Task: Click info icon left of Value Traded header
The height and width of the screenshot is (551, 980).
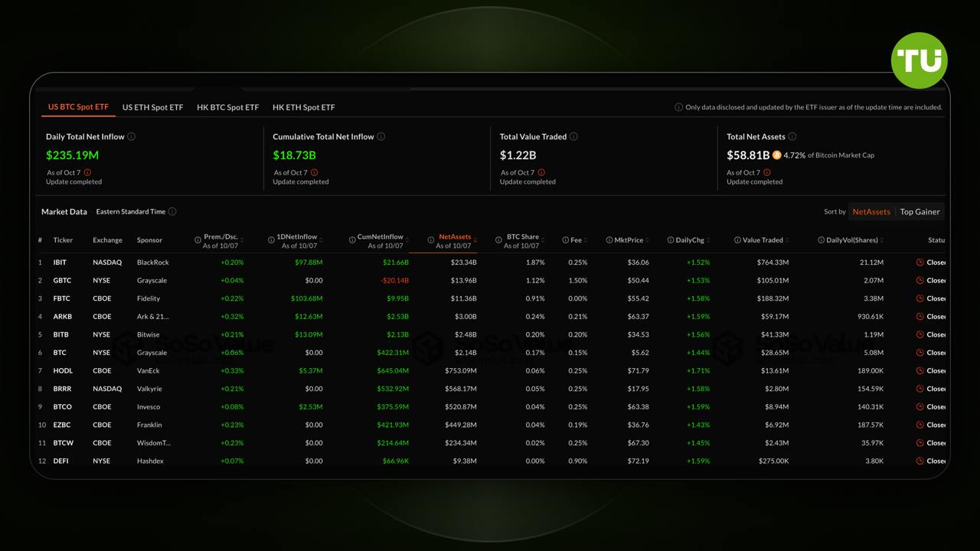Action: tap(737, 240)
